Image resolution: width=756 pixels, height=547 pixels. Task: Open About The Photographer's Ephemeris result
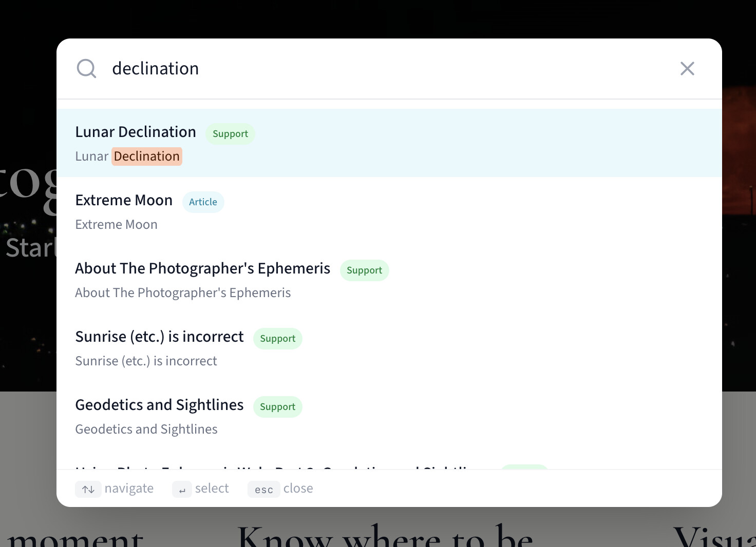click(x=202, y=268)
